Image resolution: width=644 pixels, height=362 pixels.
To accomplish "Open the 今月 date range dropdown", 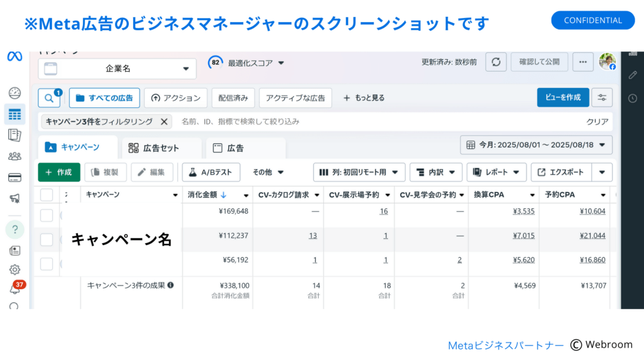I will 536,144.
